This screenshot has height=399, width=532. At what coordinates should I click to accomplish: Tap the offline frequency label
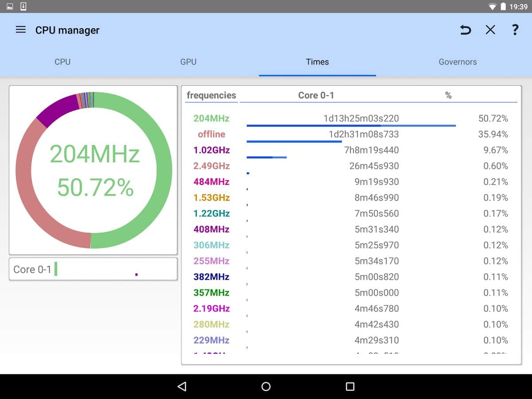point(211,134)
